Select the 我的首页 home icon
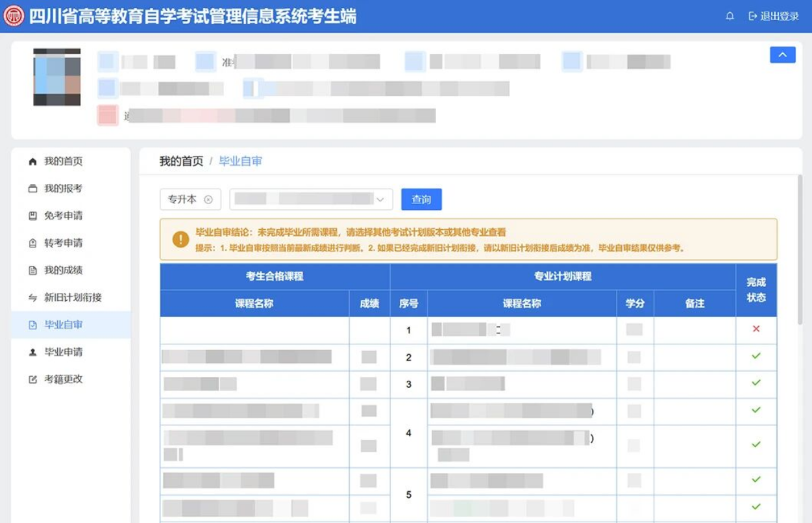This screenshot has height=523, width=812. 31,161
